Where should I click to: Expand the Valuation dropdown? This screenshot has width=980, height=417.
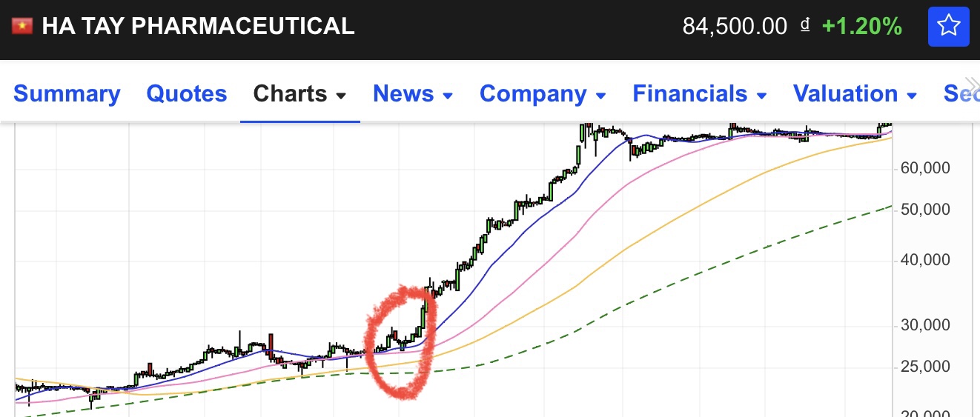(x=855, y=94)
